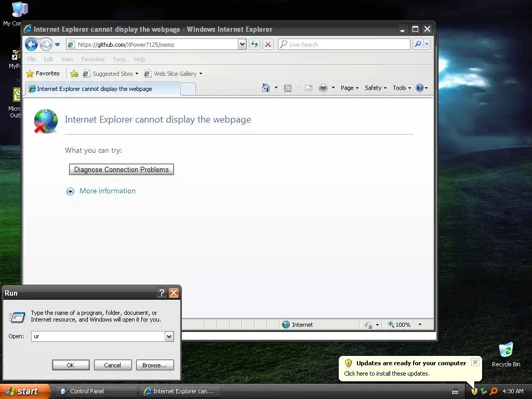Click Diagnose Connection Problems button
Screen dimensions: 532x399
[122, 170]
